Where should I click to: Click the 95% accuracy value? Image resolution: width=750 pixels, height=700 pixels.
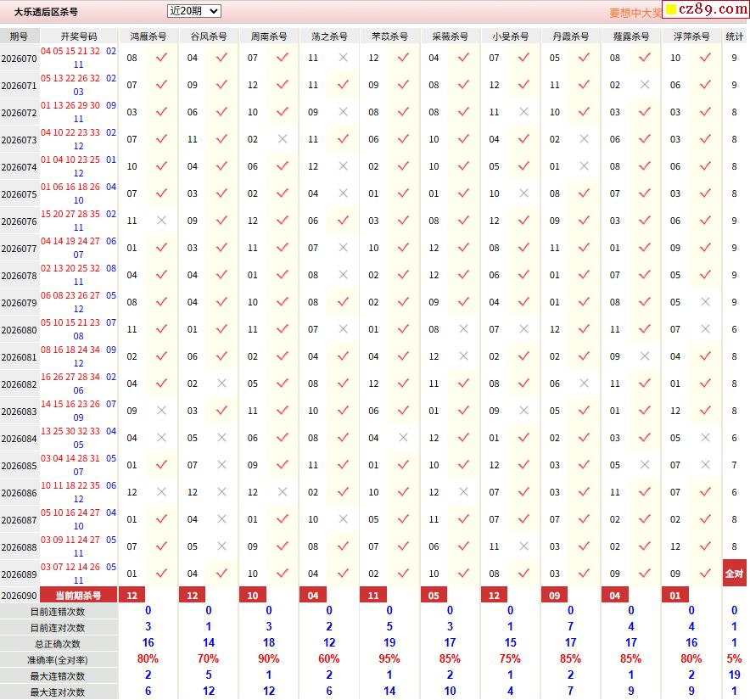click(x=389, y=659)
